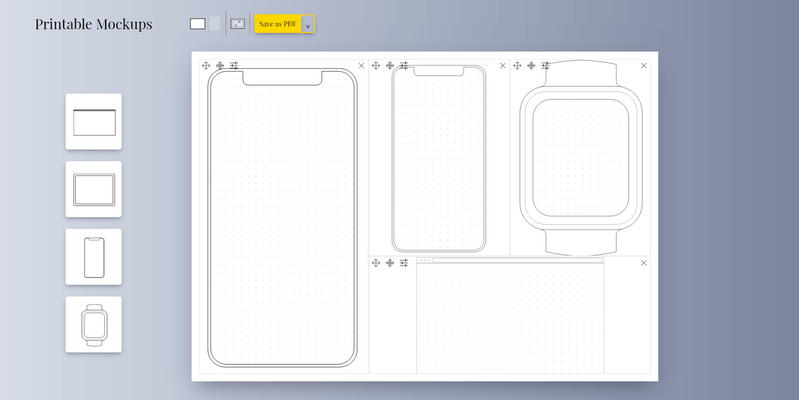
Task: Select portrait page orientation
Action: click(215, 24)
